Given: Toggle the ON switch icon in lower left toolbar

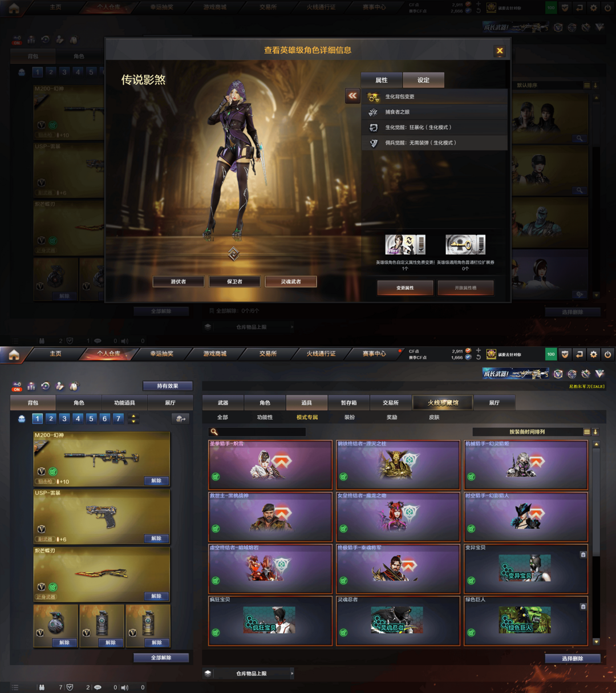Looking at the screenshot, I should coord(17,387).
